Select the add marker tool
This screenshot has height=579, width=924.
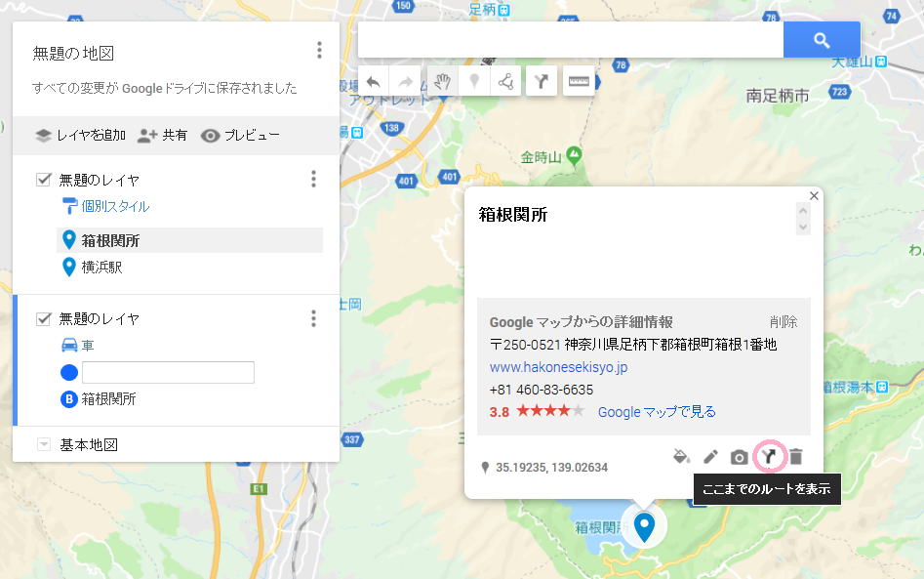click(x=474, y=81)
